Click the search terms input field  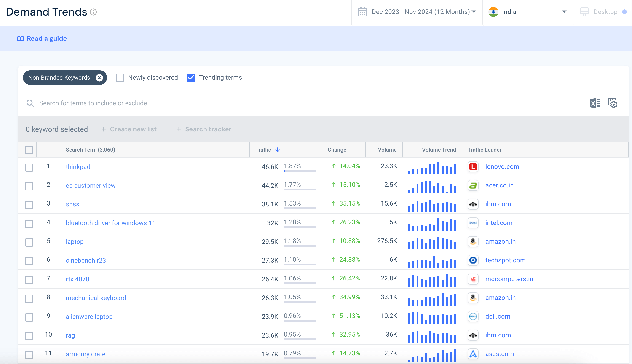[93, 103]
